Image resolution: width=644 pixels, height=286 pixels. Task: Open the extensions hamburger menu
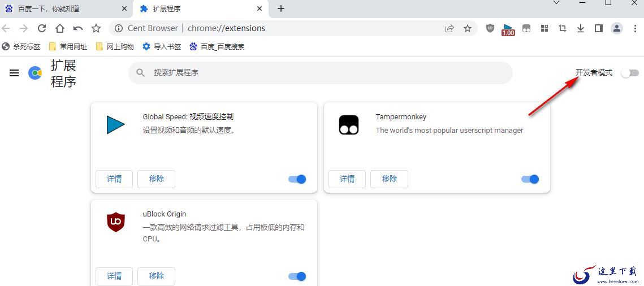pos(14,73)
